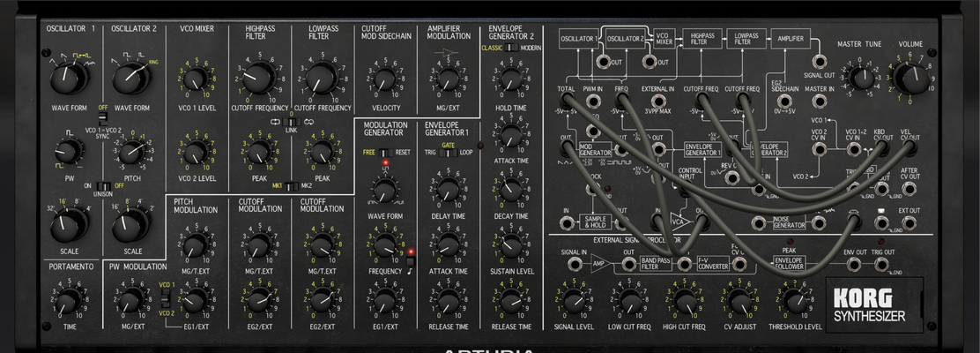Click the SIGNAL LEVEL knob
The height and width of the screenshot is (353, 980).
574,303
